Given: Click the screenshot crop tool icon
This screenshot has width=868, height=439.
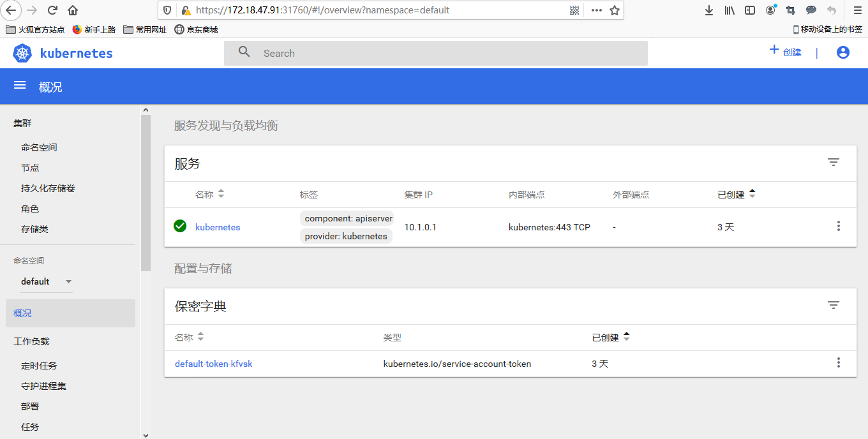Looking at the screenshot, I should pos(791,10).
